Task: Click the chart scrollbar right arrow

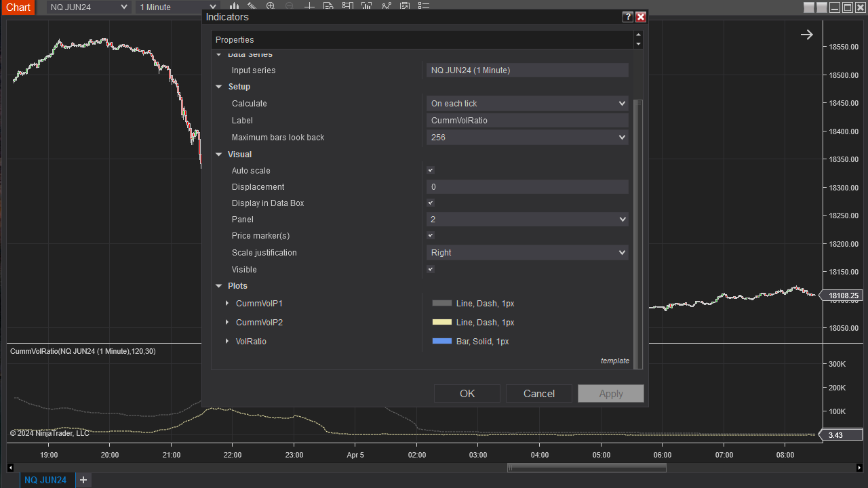Action: [860, 468]
